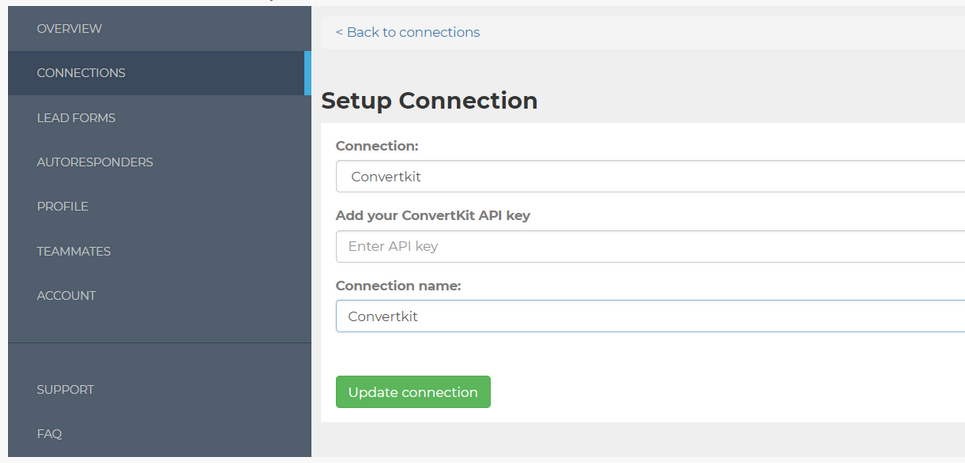Click into the Connection name field

click(x=650, y=316)
